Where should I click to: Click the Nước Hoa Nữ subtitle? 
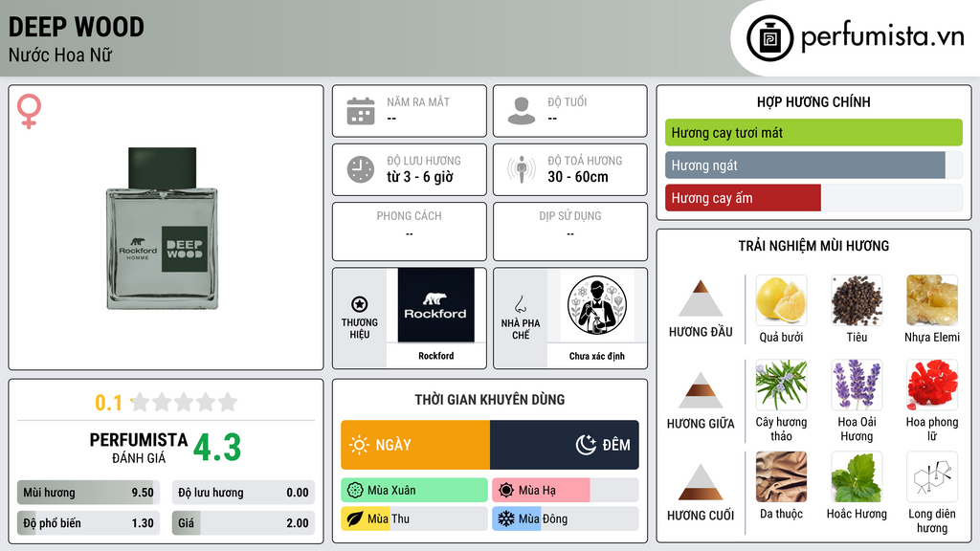click(60, 55)
